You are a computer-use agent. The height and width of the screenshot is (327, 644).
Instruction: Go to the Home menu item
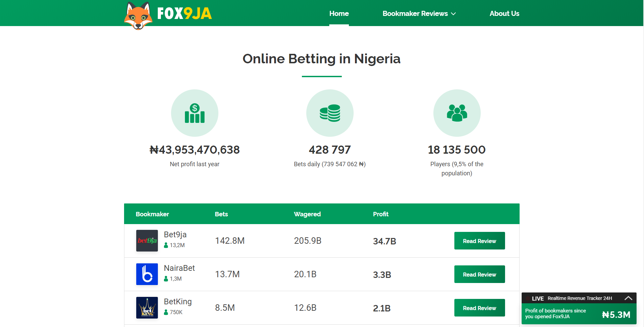pos(339,14)
